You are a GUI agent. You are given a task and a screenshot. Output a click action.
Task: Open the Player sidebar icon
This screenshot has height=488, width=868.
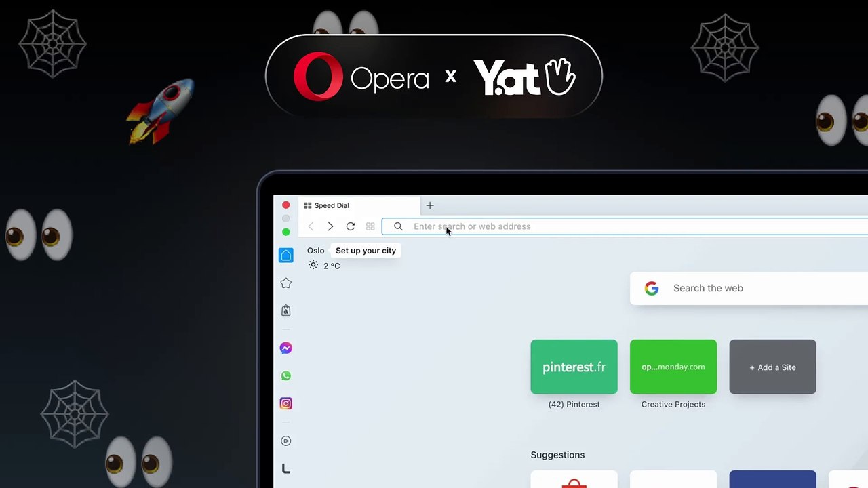coord(286,441)
